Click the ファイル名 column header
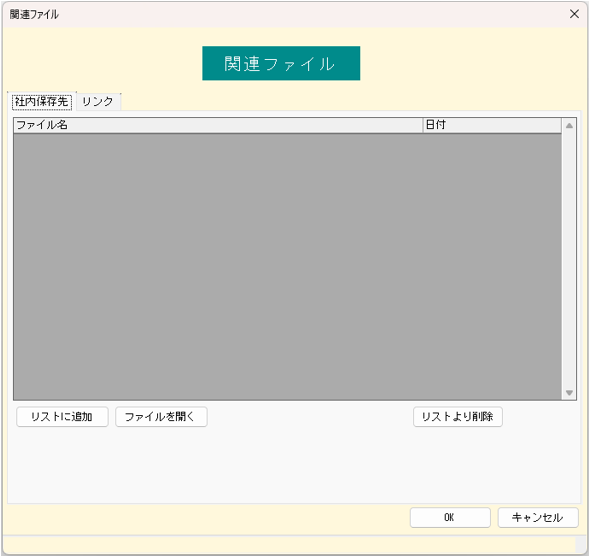Image resolution: width=591 pixels, height=557 pixels. click(x=218, y=125)
